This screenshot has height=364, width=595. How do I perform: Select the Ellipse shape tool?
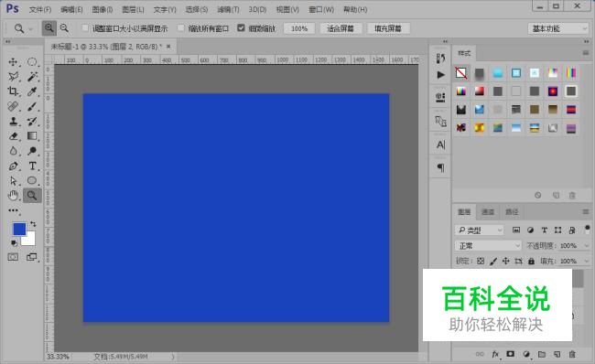[x=32, y=180]
